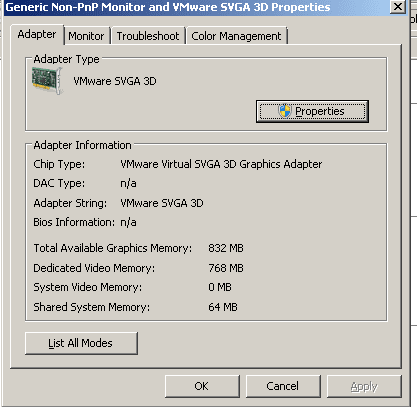Click the 64 MB shared system memory value
This screenshot has height=407, width=417.
click(223, 307)
